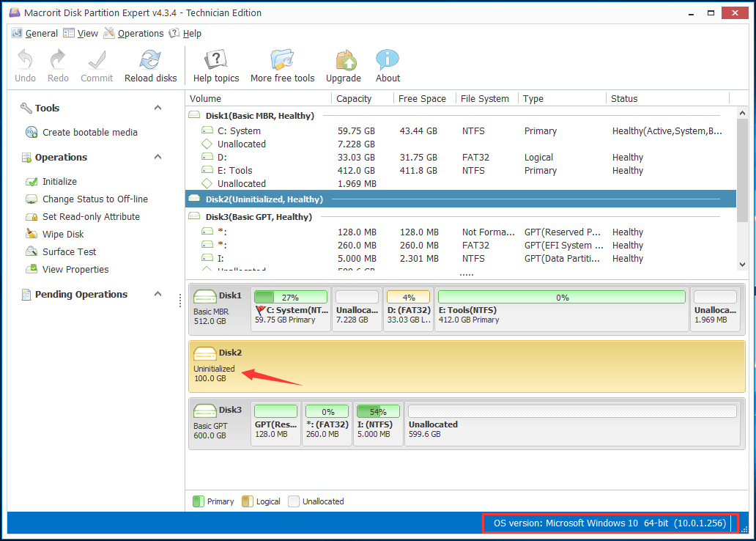Image resolution: width=756 pixels, height=541 pixels.
Task: Open Help topics from the toolbar
Action: (216, 60)
